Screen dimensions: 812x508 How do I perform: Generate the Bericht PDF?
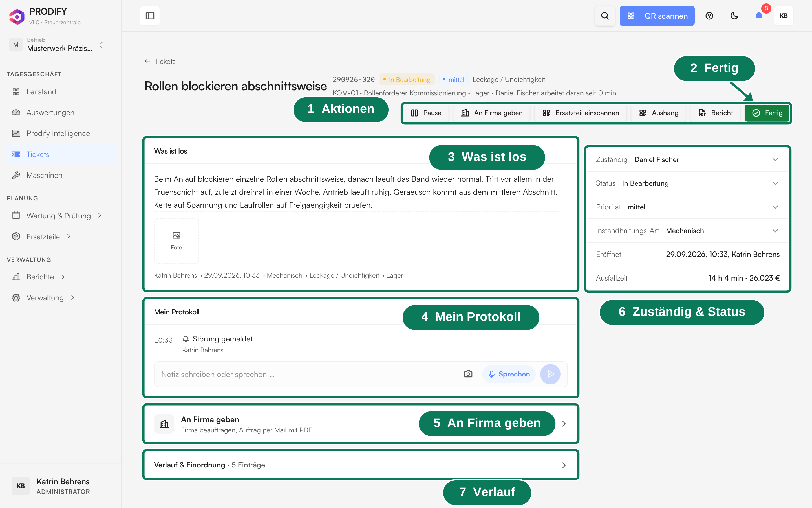715,113
